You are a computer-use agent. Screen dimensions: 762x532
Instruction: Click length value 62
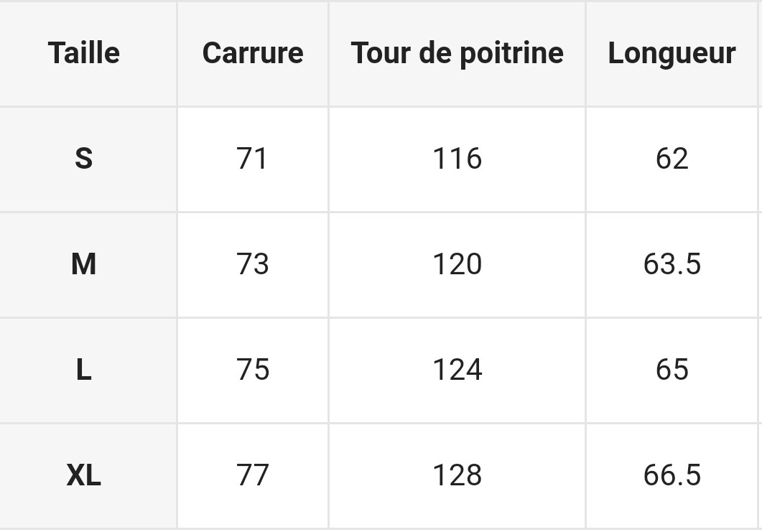click(x=672, y=159)
